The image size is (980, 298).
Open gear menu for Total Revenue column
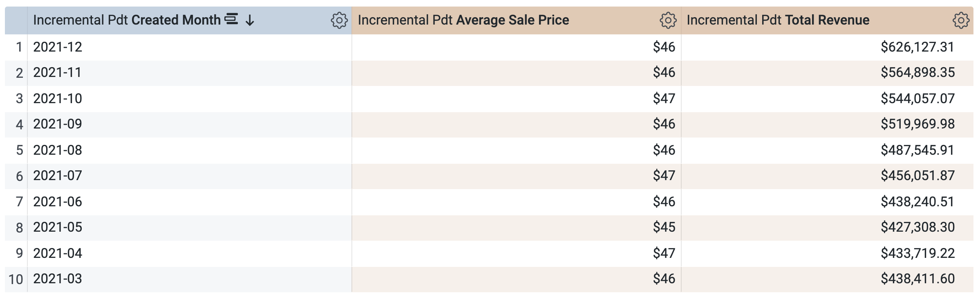click(960, 20)
